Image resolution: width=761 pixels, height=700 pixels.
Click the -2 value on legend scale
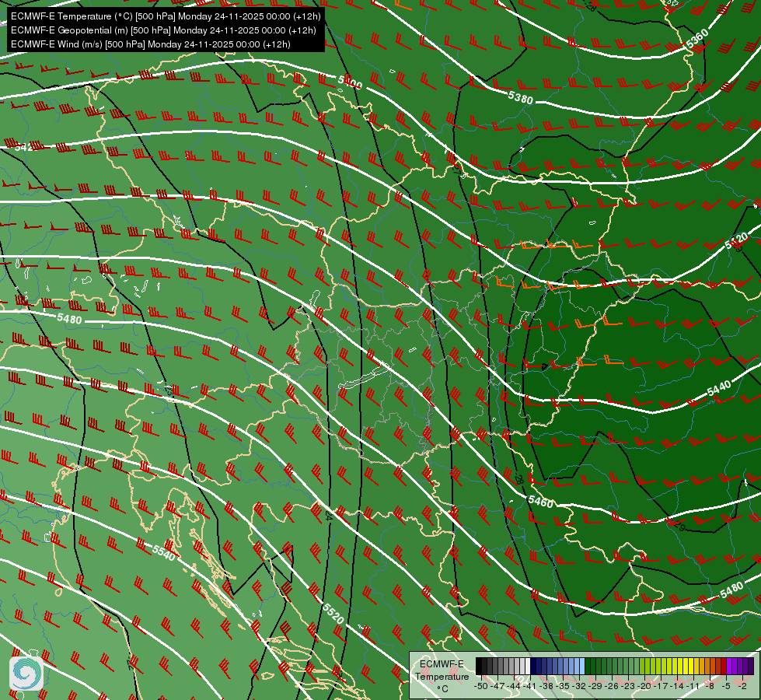[x=742, y=686]
